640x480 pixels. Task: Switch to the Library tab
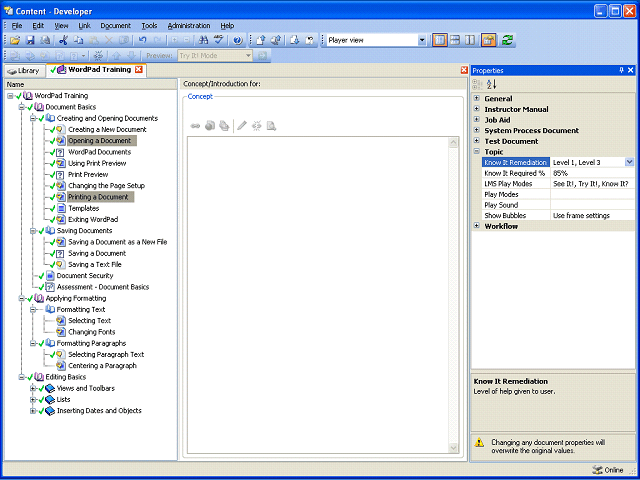click(x=24, y=71)
